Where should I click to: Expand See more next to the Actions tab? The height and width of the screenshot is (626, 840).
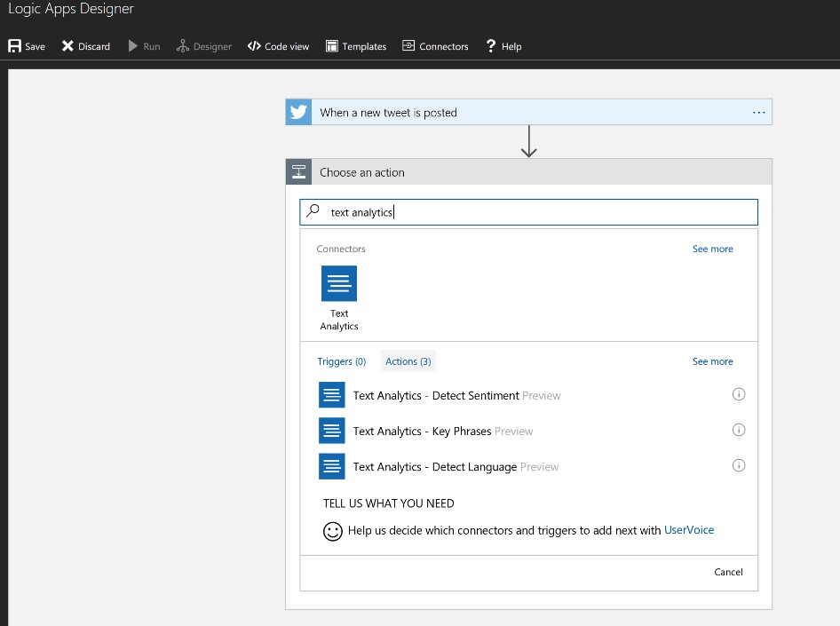coord(712,361)
